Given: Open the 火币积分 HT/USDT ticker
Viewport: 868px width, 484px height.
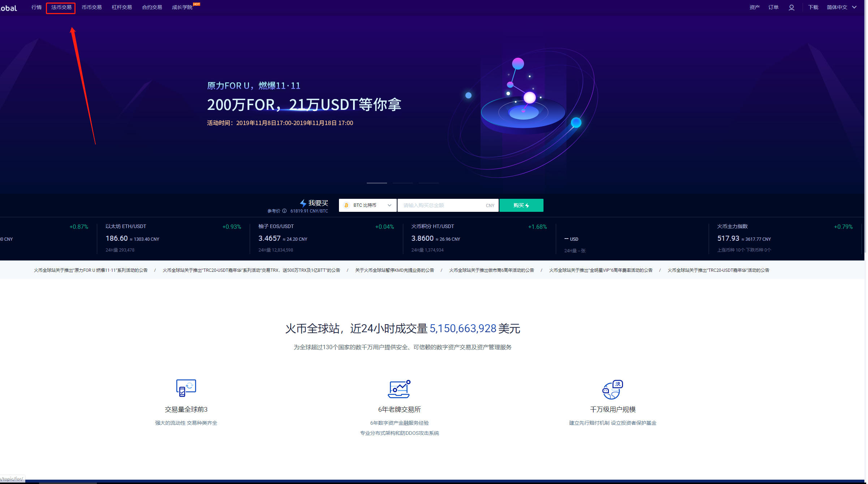Looking at the screenshot, I should click(479, 238).
